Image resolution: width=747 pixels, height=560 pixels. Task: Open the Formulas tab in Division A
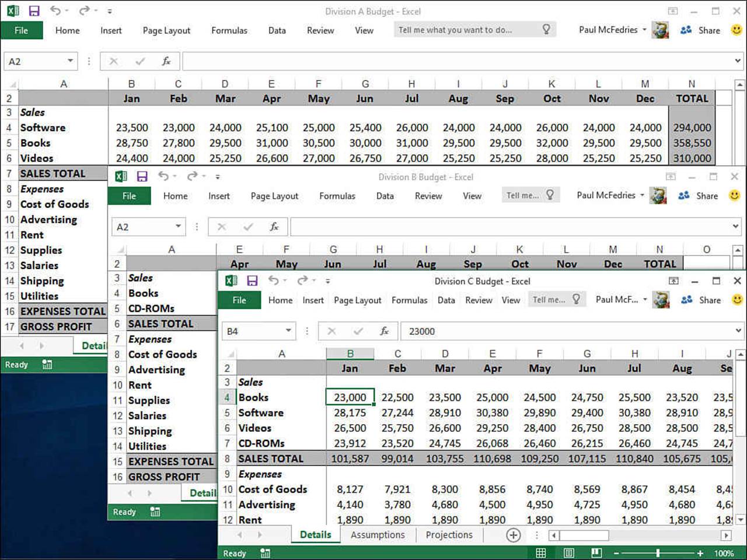click(229, 30)
